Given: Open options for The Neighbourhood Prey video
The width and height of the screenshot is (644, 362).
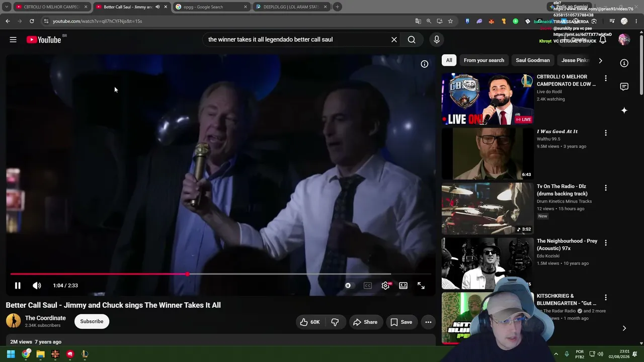Looking at the screenshot, I should tap(606, 243).
